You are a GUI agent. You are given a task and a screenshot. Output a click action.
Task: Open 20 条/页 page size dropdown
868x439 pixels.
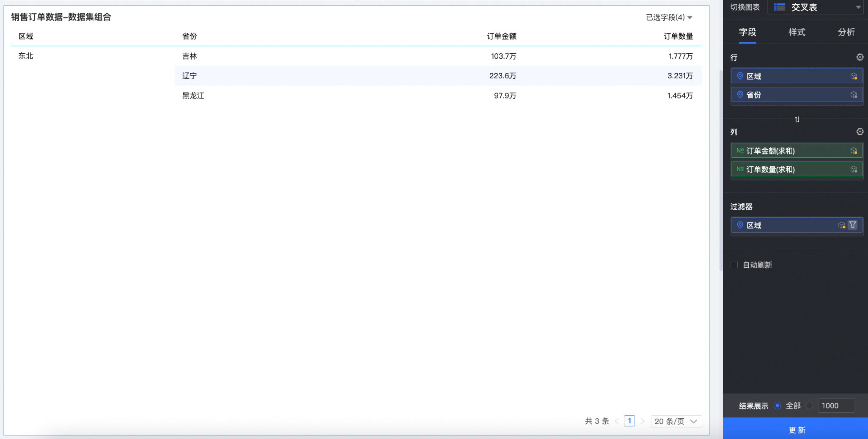(676, 421)
